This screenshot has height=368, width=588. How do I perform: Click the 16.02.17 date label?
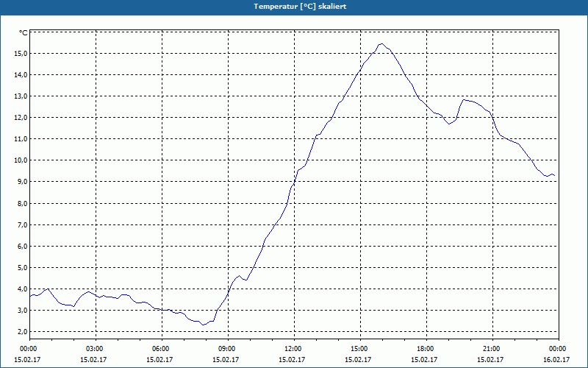[x=556, y=360]
